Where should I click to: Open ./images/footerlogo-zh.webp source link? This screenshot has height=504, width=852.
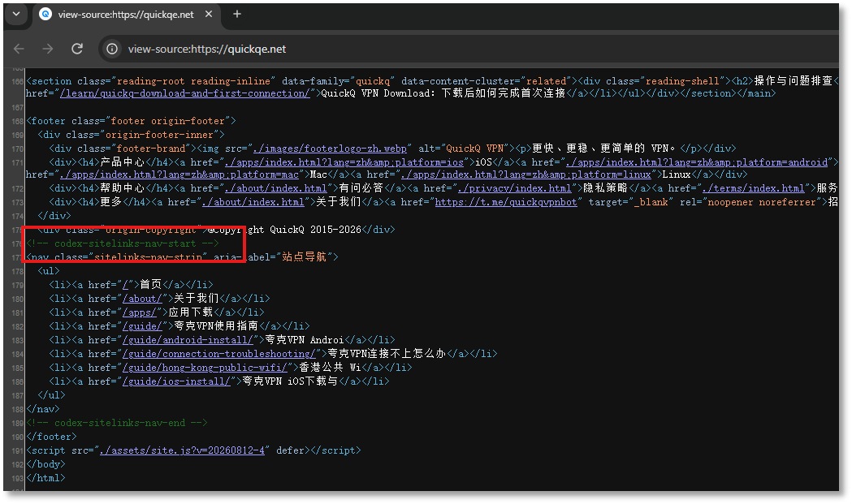click(x=330, y=149)
